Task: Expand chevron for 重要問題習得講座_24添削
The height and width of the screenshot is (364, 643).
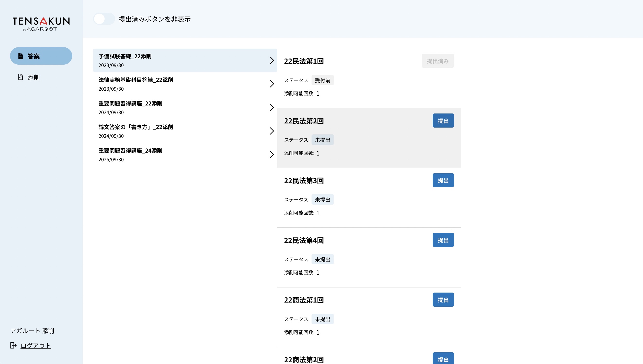Action: tap(272, 155)
